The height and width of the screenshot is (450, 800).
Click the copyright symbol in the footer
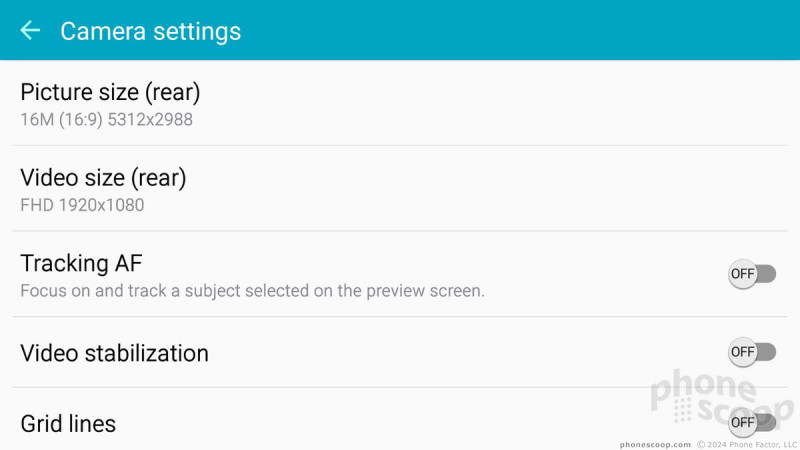point(701,445)
